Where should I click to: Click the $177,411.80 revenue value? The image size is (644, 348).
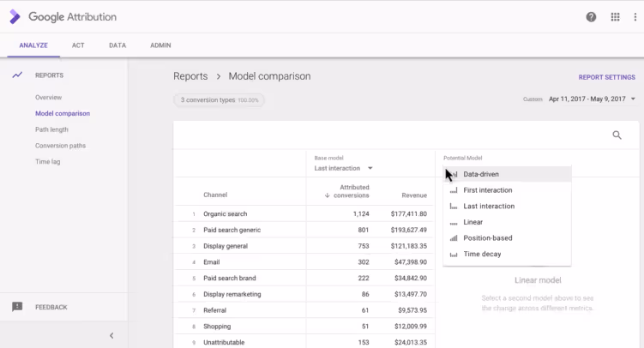[409, 213]
